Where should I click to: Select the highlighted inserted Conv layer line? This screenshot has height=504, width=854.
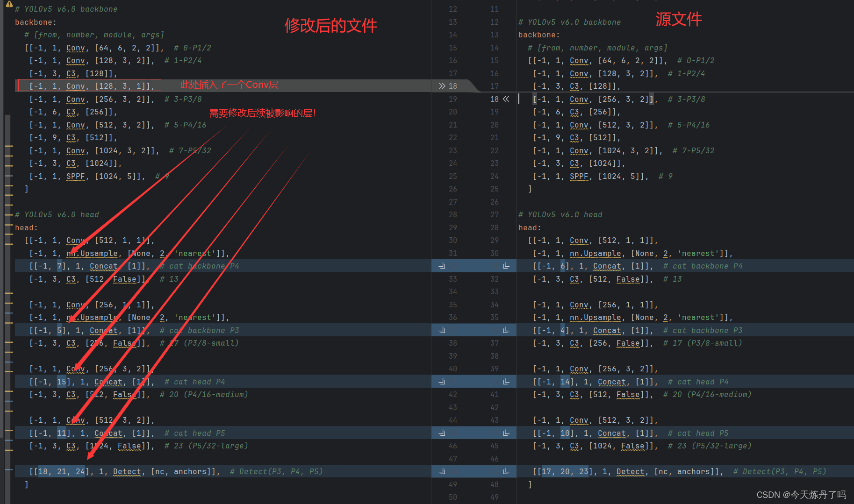(89, 85)
